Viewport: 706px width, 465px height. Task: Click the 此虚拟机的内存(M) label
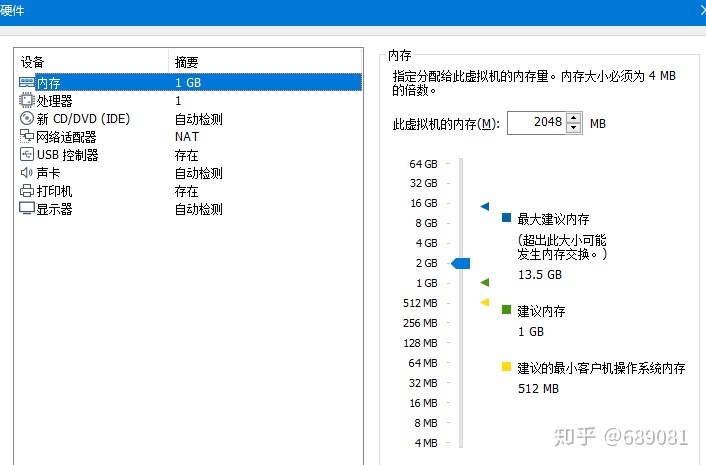pos(446,123)
